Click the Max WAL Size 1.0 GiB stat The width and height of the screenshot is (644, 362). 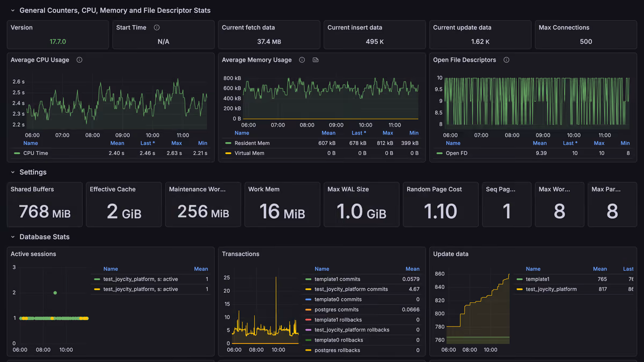362,212
